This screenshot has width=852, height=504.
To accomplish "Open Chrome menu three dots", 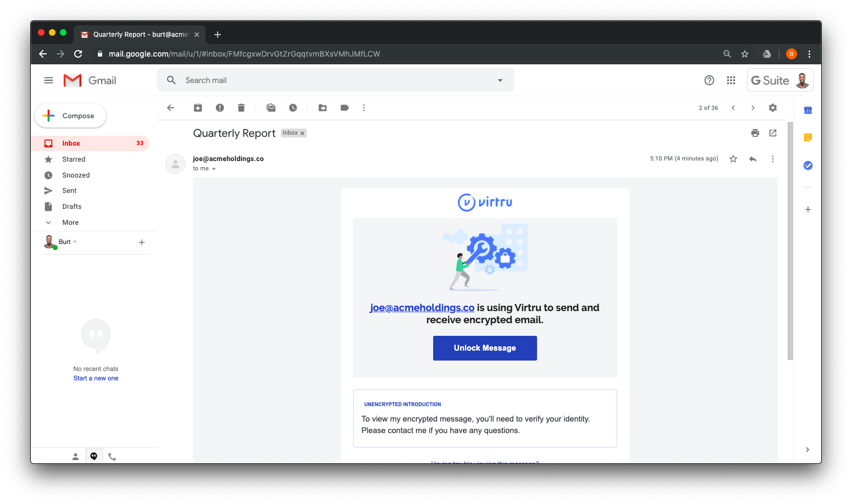I will [809, 54].
